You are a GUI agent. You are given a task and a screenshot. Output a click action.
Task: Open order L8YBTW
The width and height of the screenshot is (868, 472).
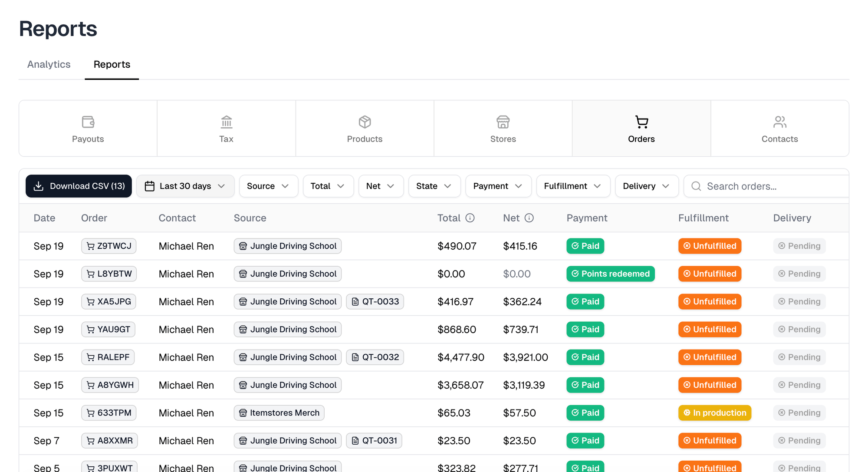[109, 274]
